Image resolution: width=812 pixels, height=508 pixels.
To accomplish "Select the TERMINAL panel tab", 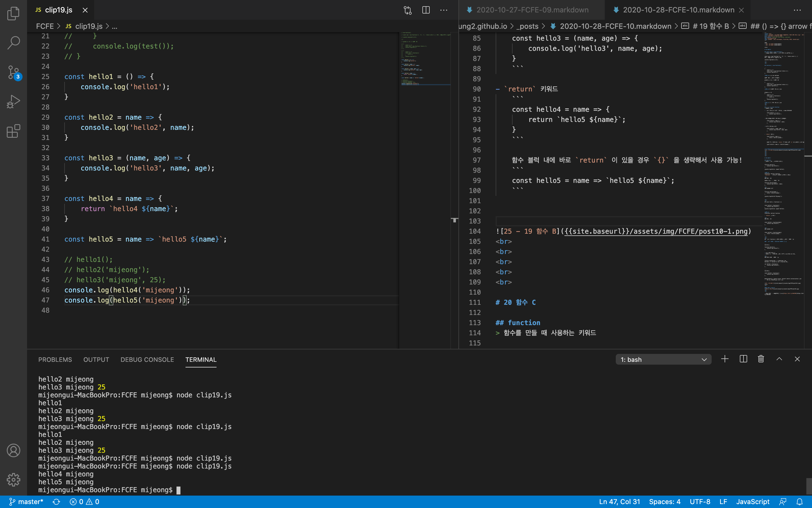I will (x=201, y=360).
